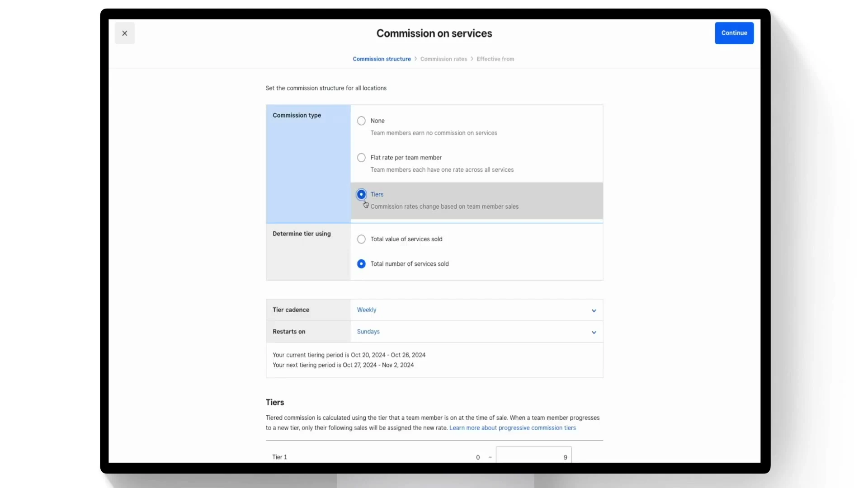The width and height of the screenshot is (868, 488).
Task: Choose Flat rate per team member radio
Action: 361,158
